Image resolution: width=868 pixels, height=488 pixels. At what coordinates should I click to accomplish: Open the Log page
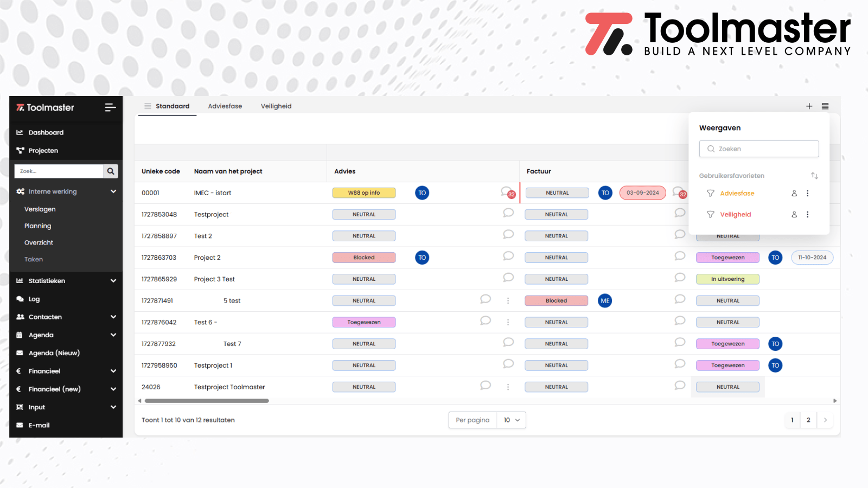(34, 299)
